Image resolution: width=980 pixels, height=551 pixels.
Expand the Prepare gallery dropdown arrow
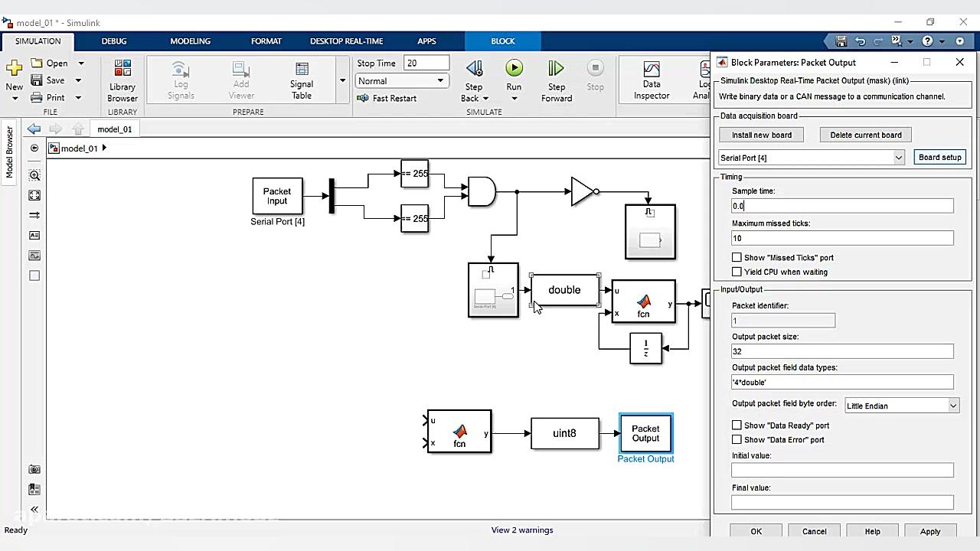(x=342, y=80)
